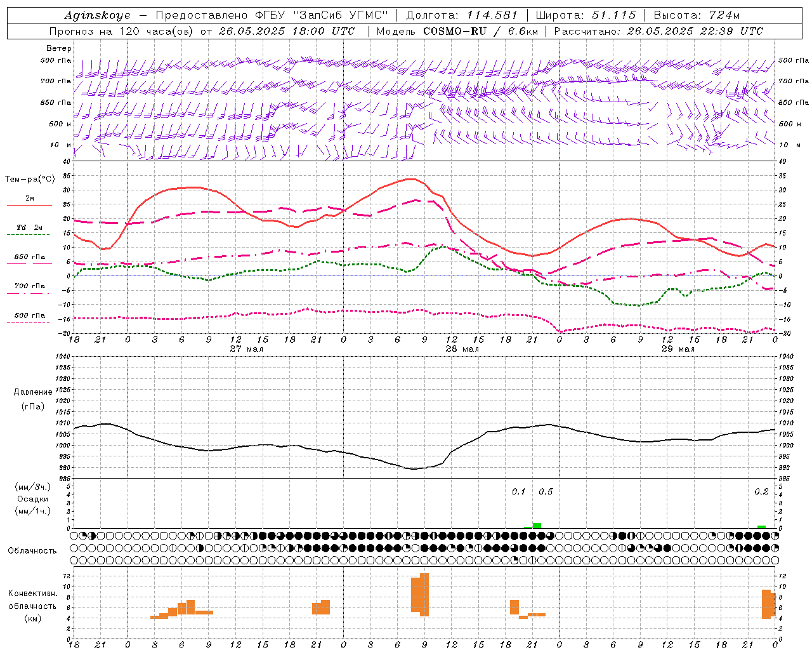Click the Ветер wind panel label
This screenshot has height=650, width=812.
coord(58,48)
